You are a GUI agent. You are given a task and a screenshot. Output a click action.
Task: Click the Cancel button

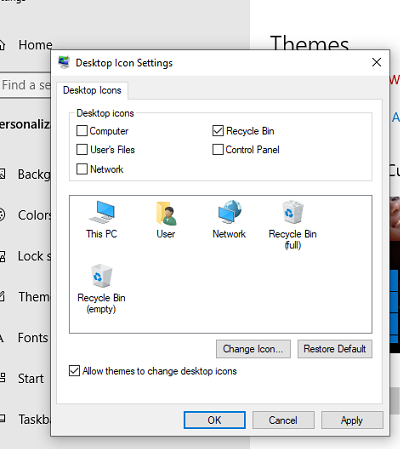coord(283,420)
